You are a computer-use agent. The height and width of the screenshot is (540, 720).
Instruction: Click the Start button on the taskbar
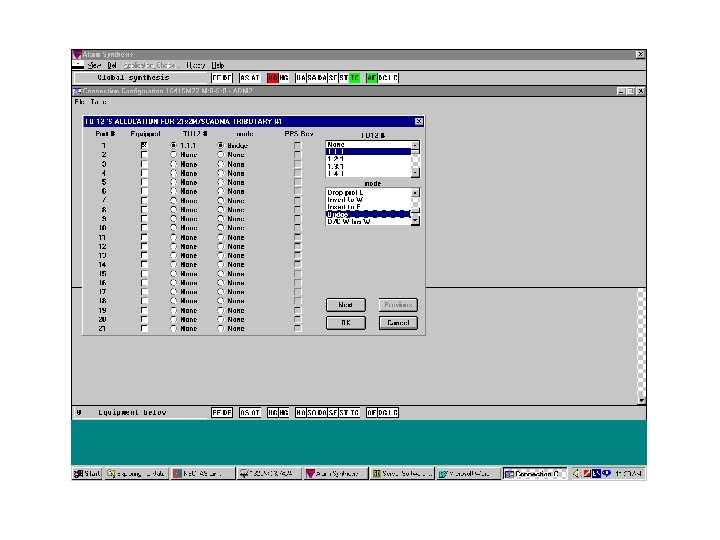(87, 473)
